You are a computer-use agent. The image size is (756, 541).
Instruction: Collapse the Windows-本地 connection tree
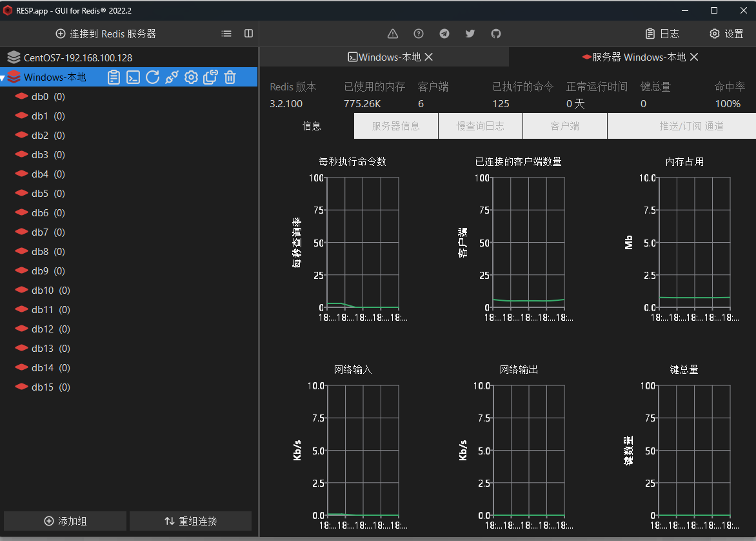point(3,77)
